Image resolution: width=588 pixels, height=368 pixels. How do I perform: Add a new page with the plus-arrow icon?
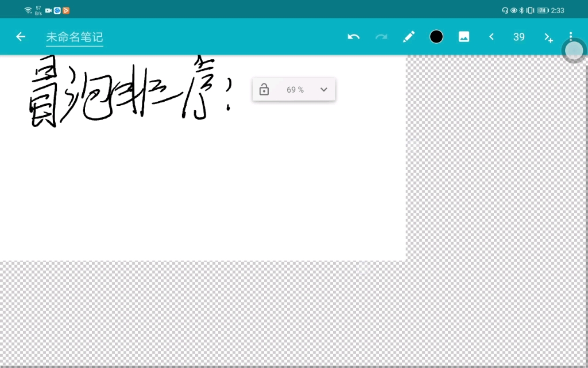[547, 37]
